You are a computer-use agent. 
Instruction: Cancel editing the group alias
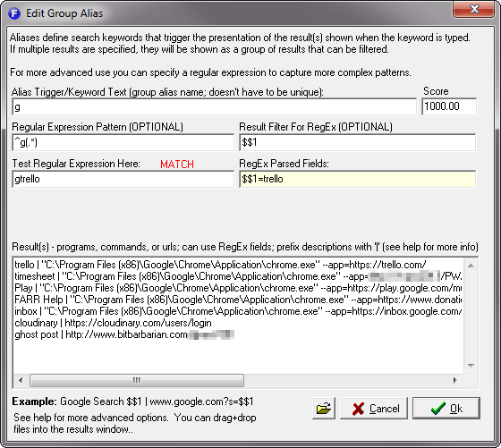click(x=374, y=408)
